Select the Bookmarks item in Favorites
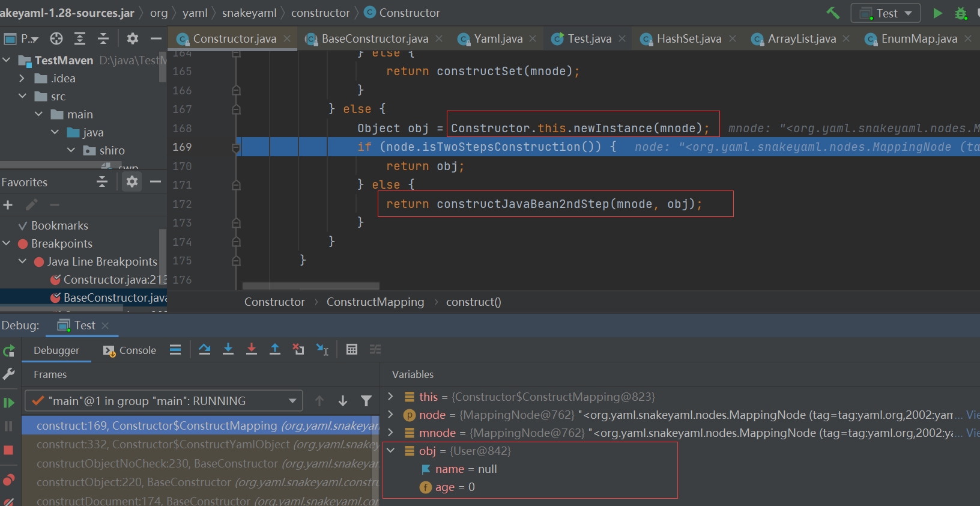 (59, 225)
